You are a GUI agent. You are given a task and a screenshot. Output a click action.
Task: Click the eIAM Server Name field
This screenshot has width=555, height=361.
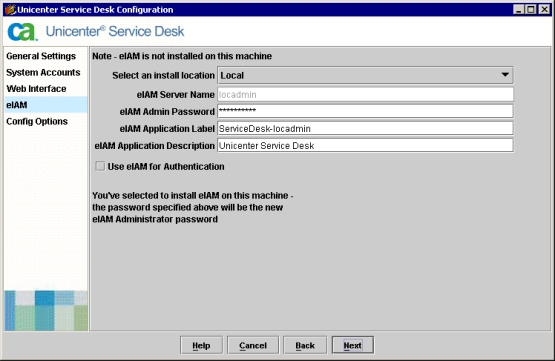pos(365,94)
